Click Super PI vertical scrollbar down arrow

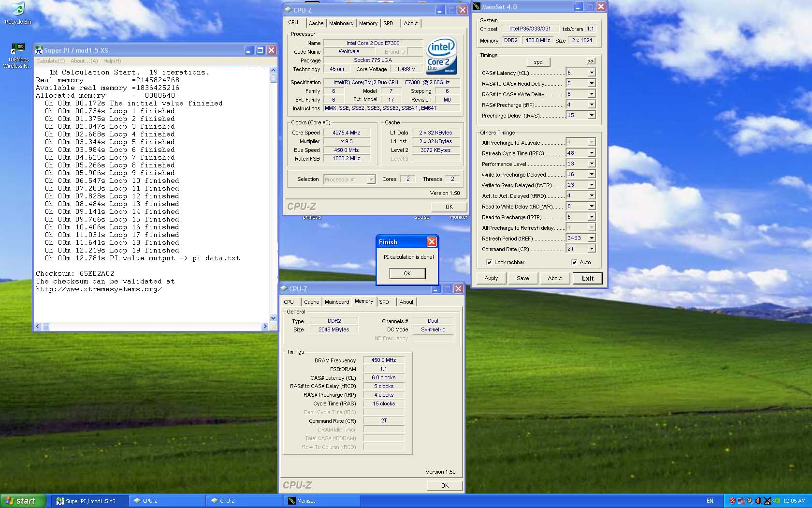[273, 318]
